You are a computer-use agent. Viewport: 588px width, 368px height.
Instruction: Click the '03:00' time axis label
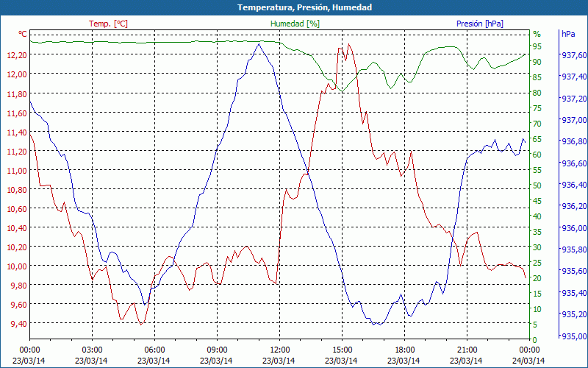pos(91,350)
